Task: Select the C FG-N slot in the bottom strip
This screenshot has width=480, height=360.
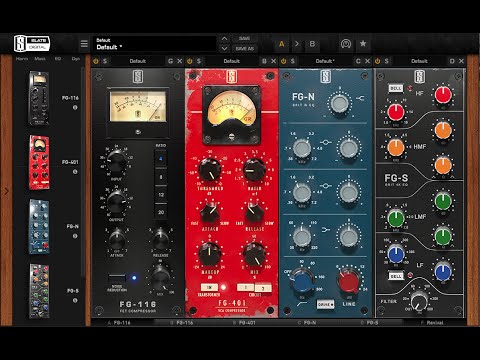Action: 307,323
